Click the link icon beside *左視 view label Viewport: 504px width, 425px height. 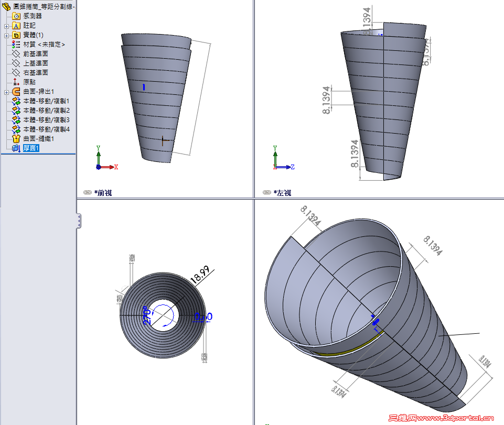pos(267,192)
